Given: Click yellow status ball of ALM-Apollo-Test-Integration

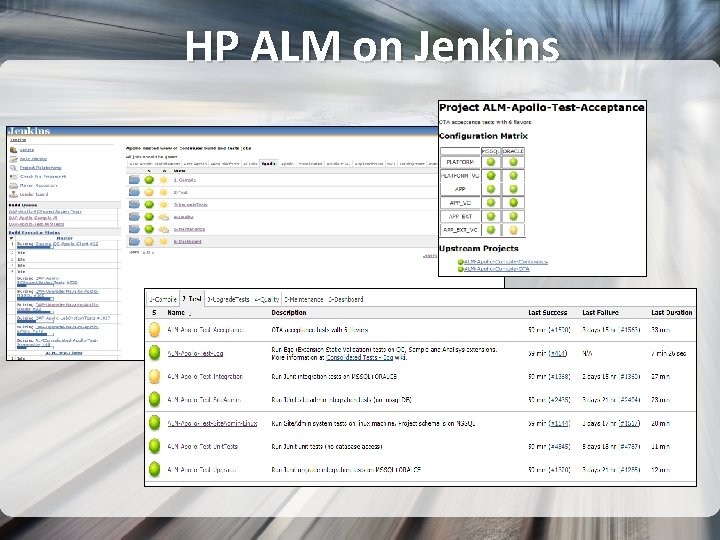Looking at the screenshot, I should pos(155,377).
